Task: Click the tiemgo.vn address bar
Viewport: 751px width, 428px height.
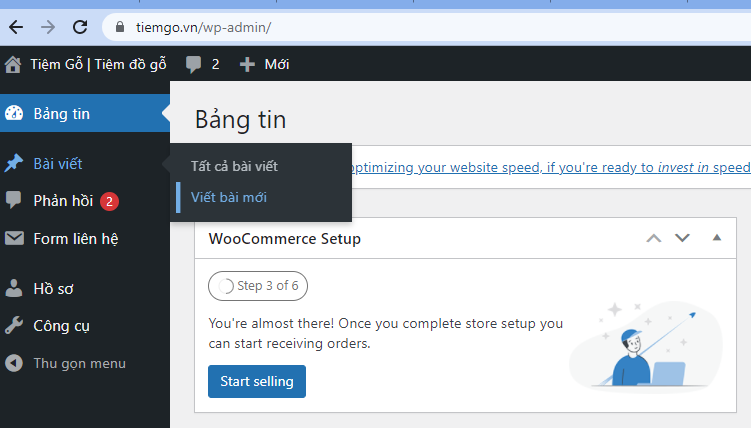Action: [x=426, y=27]
